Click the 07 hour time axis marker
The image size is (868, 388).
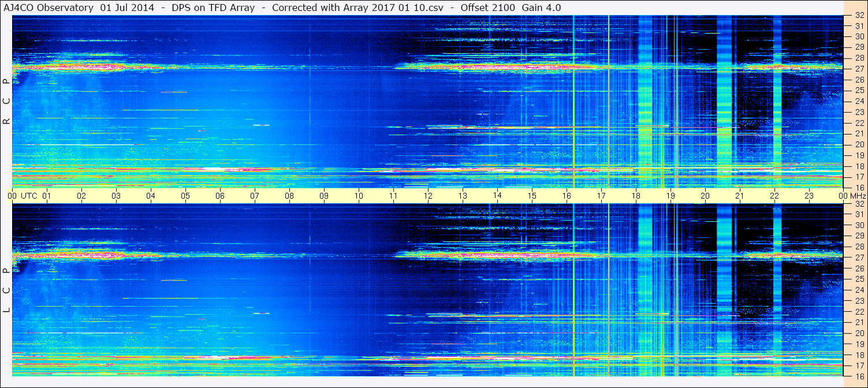(255, 196)
